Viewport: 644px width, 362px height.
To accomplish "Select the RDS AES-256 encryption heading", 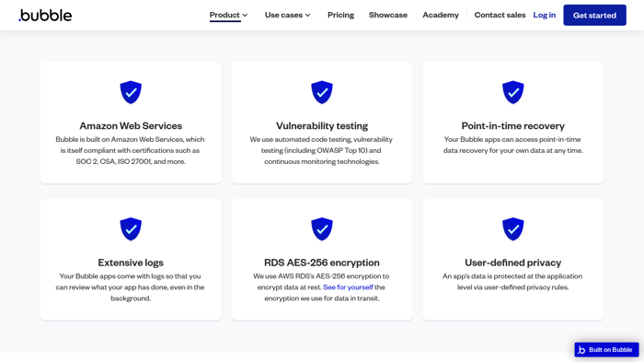I will pos(322,263).
